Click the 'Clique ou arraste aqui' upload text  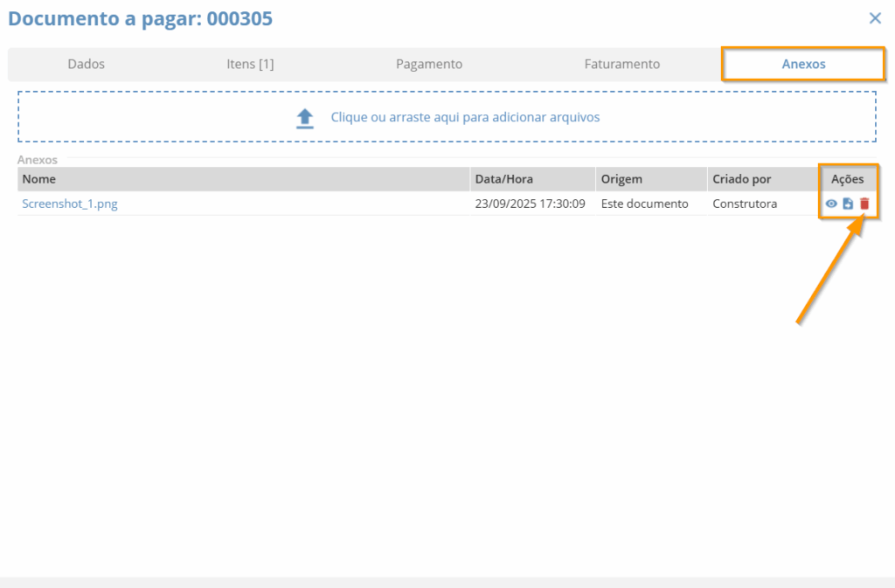click(465, 117)
